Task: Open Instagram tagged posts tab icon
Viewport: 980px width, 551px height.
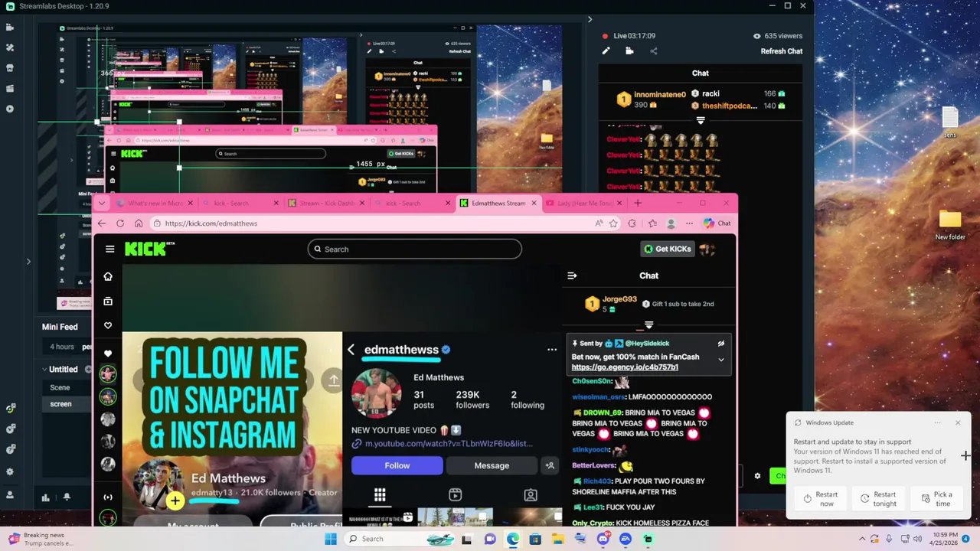Action: tap(531, 495)
